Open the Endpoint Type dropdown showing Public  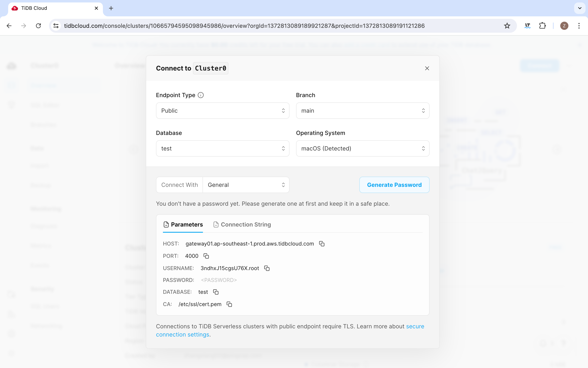click(223, 111)
